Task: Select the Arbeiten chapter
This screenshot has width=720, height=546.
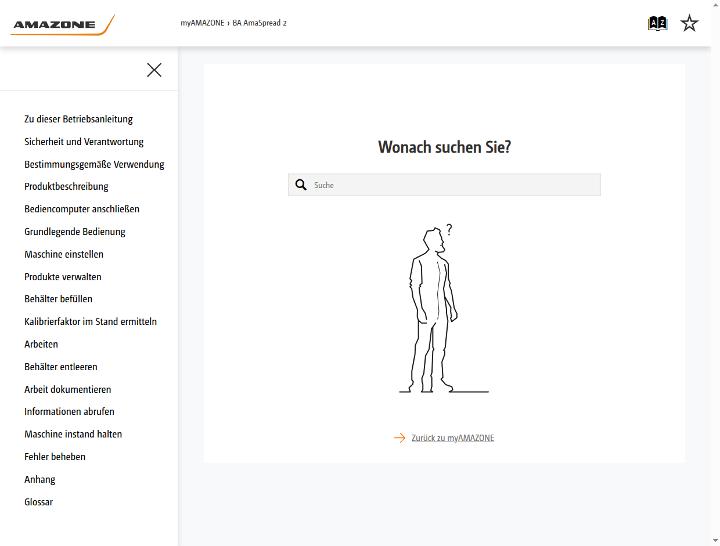Action: point(41,344)
